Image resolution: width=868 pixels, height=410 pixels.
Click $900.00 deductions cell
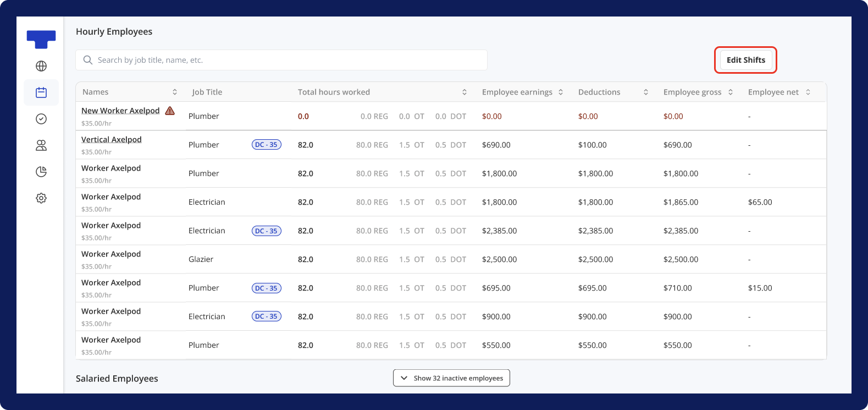tap(593, 316)
